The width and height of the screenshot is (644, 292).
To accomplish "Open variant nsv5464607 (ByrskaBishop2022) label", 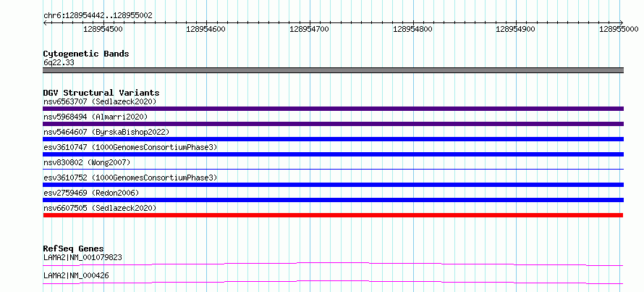I will 106,132.
